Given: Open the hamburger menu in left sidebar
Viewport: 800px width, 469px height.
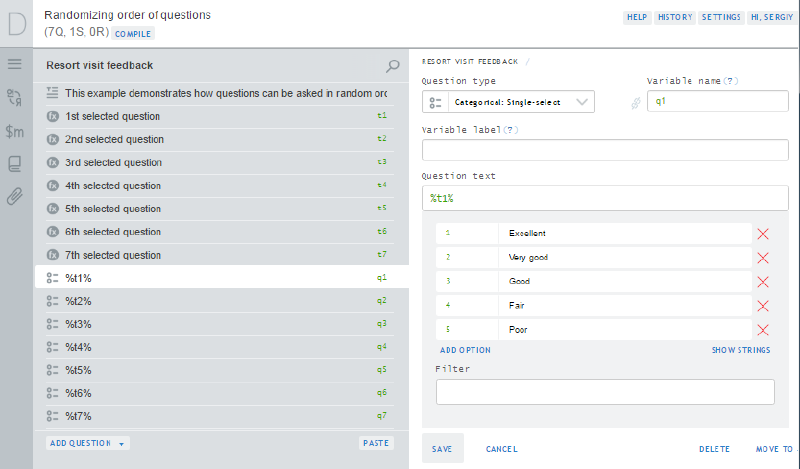Looking at the screenshot, I should 15,64.
